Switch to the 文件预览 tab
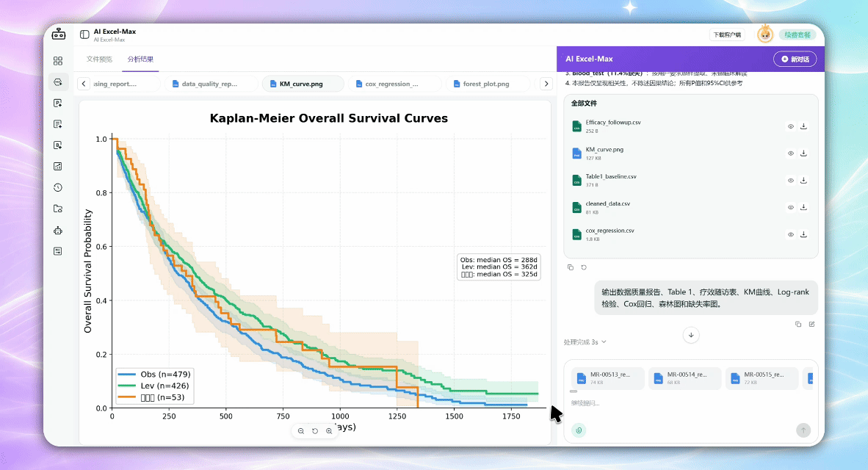Screen dimensions: 868x470 pyautogui.click(x=99, y=59)
